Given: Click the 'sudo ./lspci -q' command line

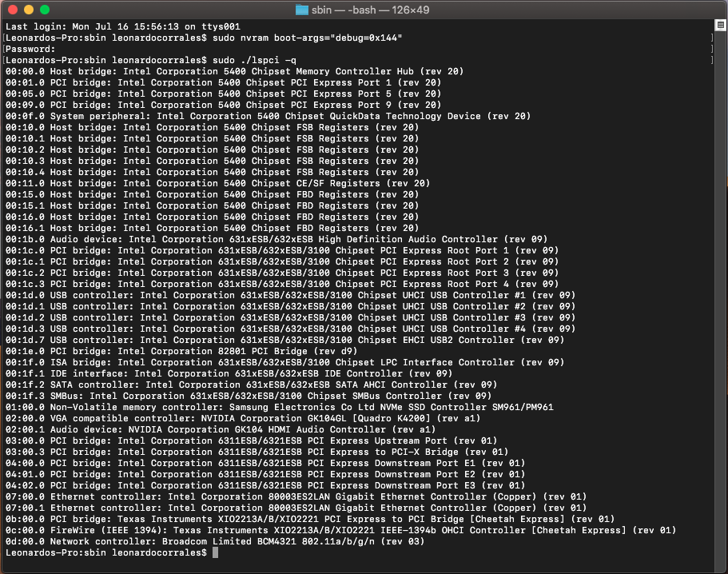Looking at the screenshot, I should click(151, 60).
